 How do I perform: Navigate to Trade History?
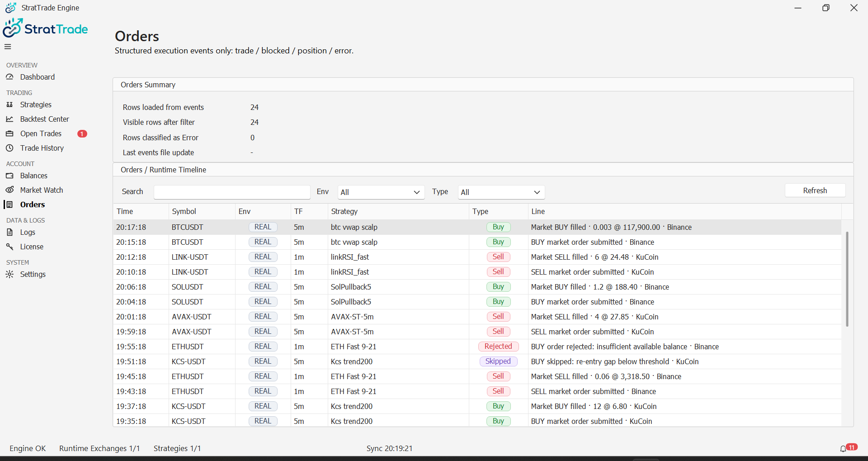click(x=42, y=148)
